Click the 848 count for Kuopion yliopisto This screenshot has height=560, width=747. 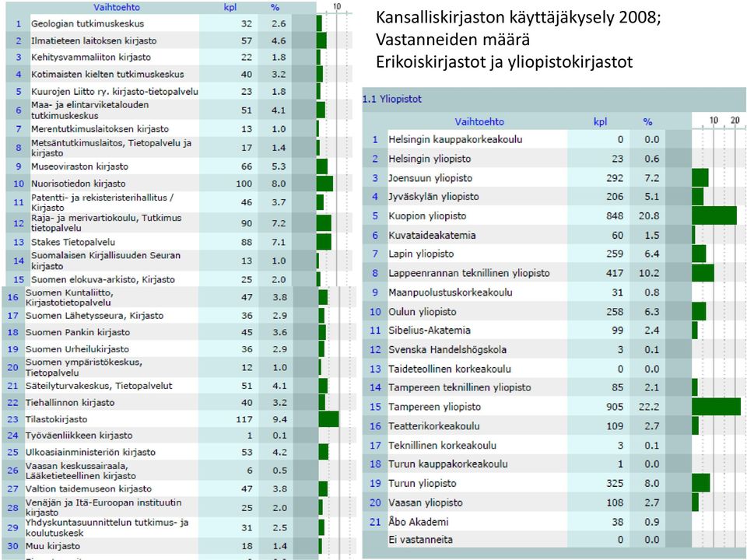[615, 215]
